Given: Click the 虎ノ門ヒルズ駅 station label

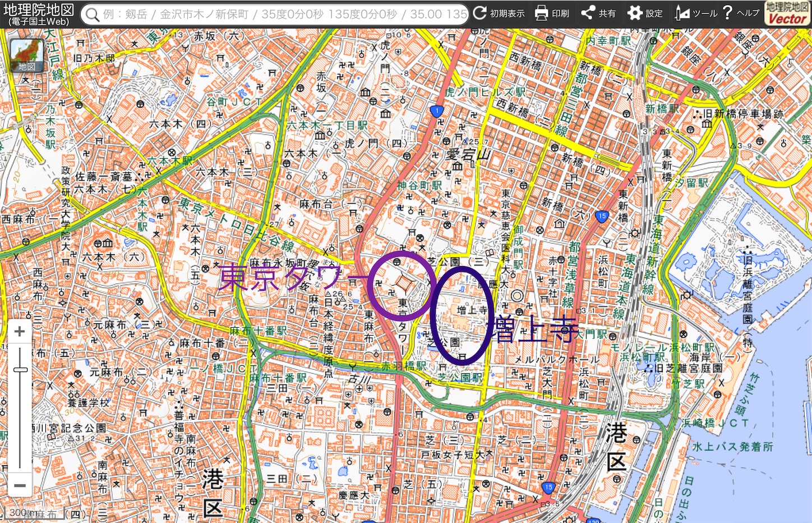Looking at the screenshot, I should (486, 91).
